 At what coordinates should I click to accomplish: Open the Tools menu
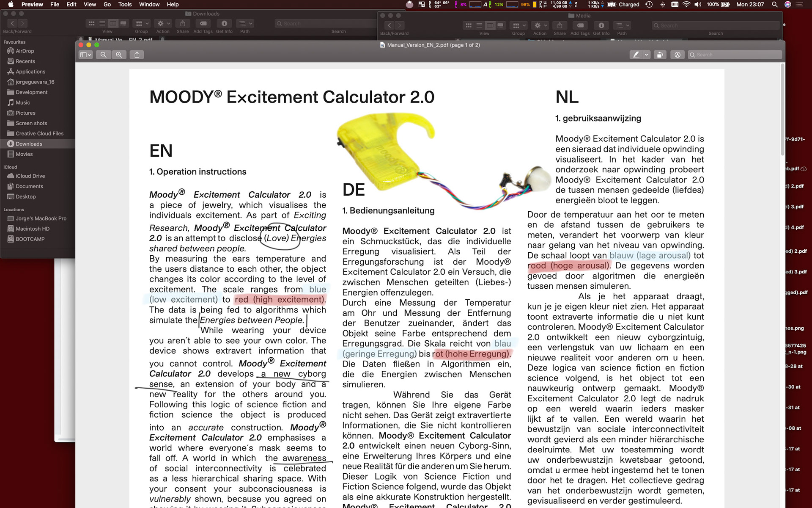(125, 4)
